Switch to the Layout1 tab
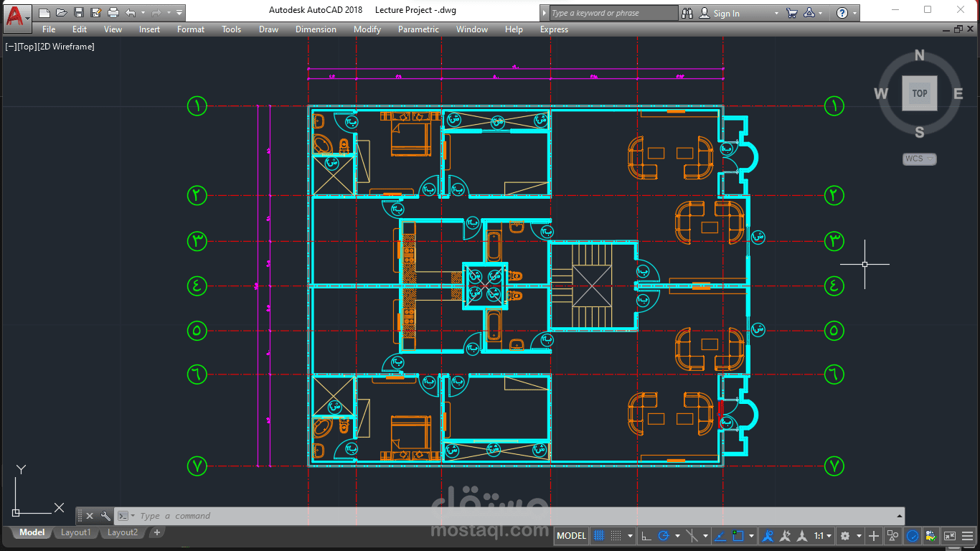The height and width of the screenshot is (551, 980). (x=75, y=532)
